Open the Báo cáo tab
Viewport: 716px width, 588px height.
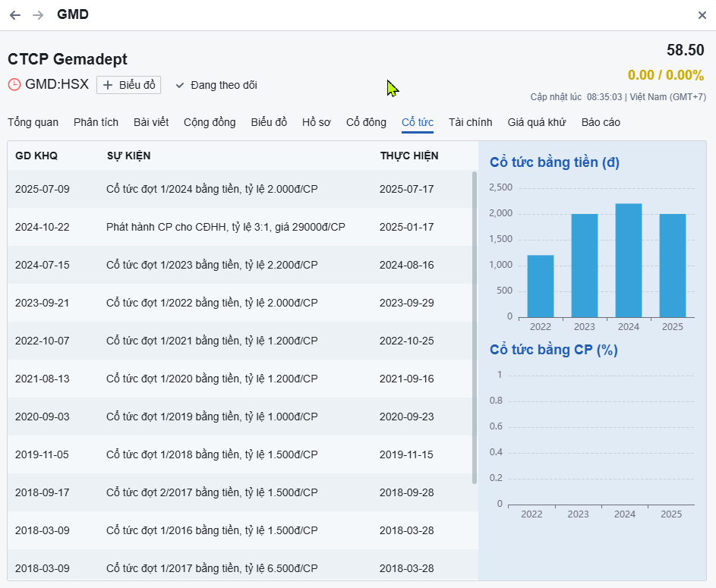(x=601, y=122)
